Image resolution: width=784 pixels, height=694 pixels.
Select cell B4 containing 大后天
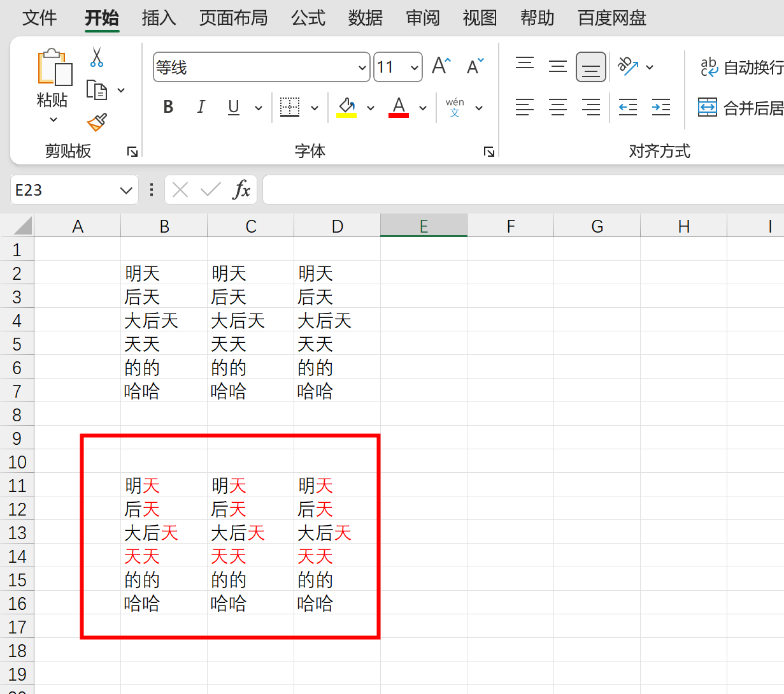[x=164, y=320]
